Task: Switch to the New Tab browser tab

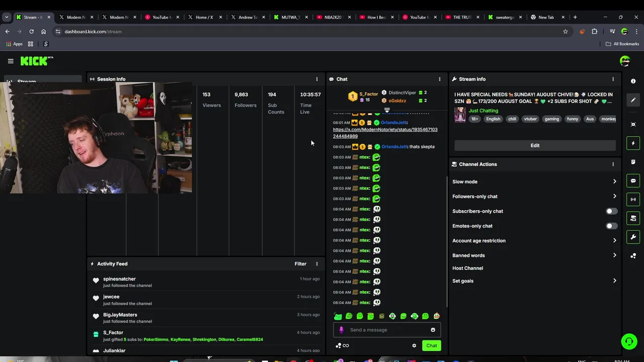Action: pos(547,17)
